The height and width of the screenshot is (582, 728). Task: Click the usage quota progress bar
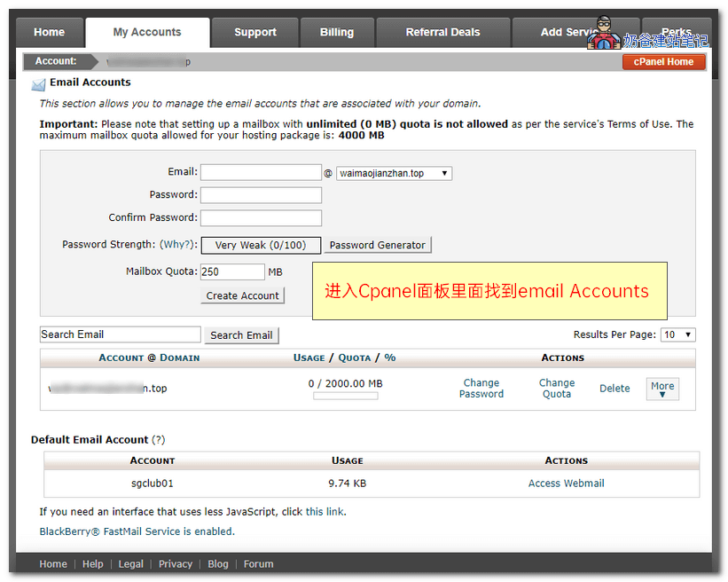pos(345,396)
